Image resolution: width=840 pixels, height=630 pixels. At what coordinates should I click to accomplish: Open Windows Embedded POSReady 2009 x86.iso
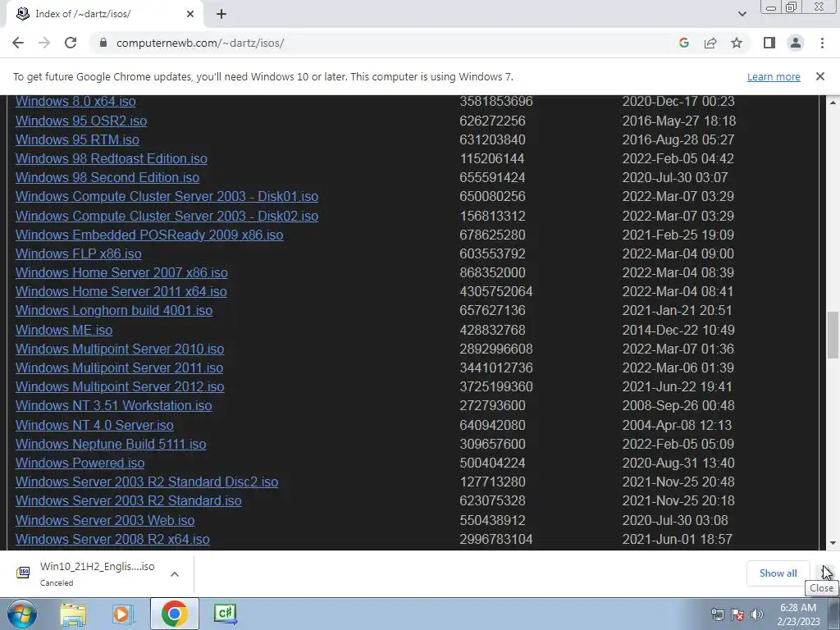149,235
